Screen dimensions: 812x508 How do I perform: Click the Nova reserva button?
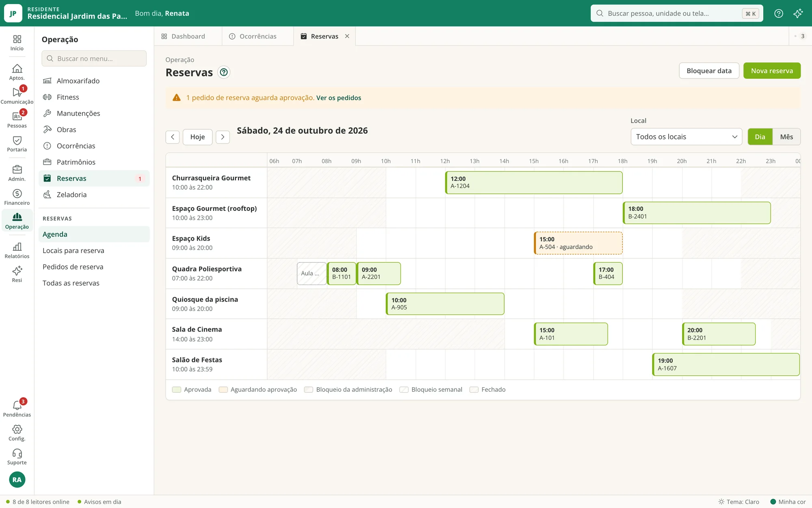[772, 71]
